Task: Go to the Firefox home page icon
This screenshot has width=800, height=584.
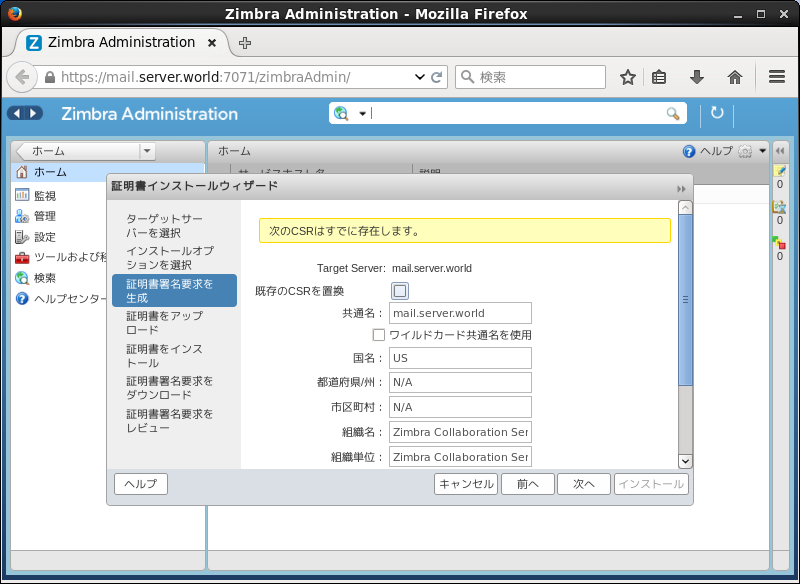Action: (735, 78)
